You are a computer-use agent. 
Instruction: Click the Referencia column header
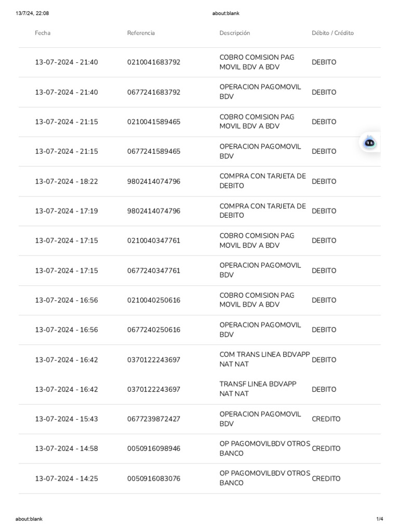point(141,33)
